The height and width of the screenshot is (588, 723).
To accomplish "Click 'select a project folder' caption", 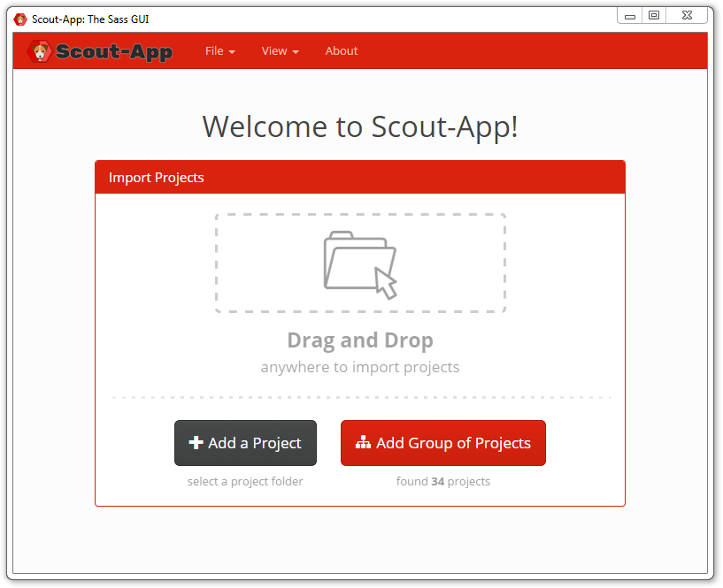I will 245,482.
